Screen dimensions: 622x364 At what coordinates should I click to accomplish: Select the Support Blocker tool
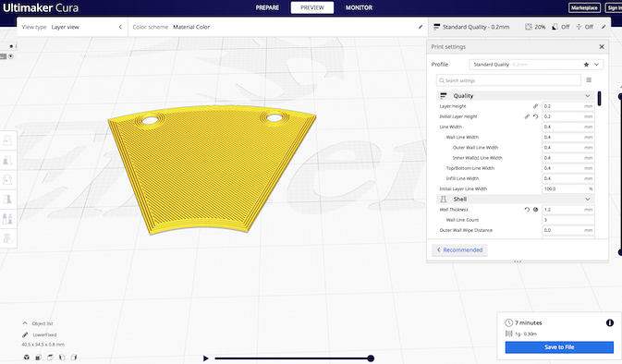(x=7, y=238)
